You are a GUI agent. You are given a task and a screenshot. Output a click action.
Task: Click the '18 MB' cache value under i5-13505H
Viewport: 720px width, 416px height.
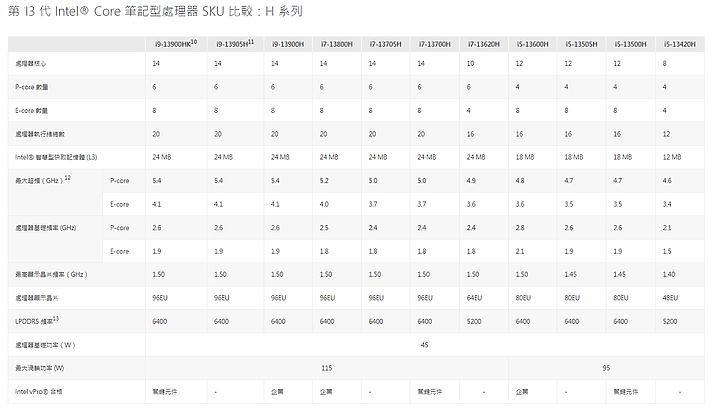(x=574, y=157)
